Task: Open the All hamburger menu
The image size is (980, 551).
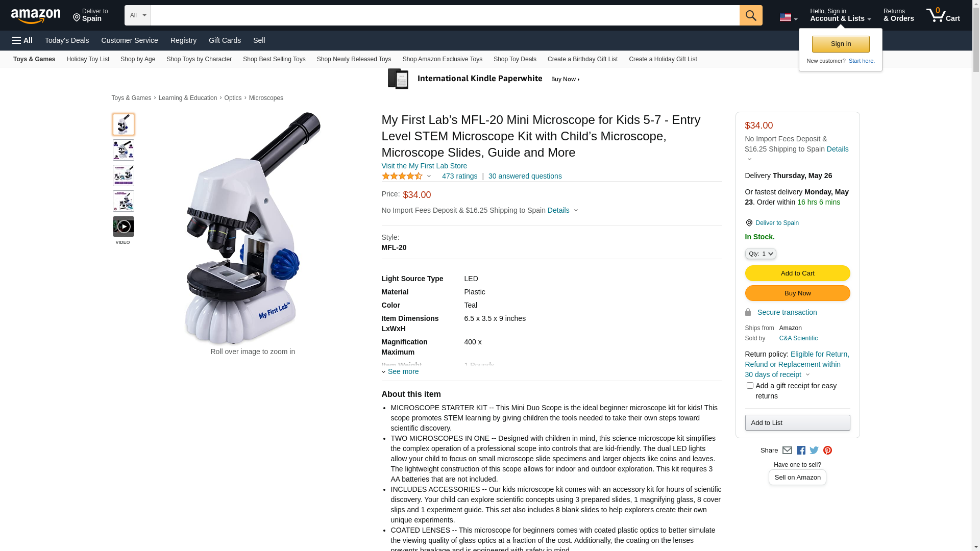Action: coord(22,40)
